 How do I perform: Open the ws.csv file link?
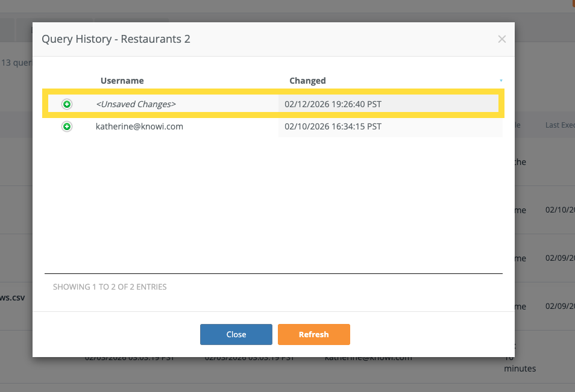coord(13,297)
